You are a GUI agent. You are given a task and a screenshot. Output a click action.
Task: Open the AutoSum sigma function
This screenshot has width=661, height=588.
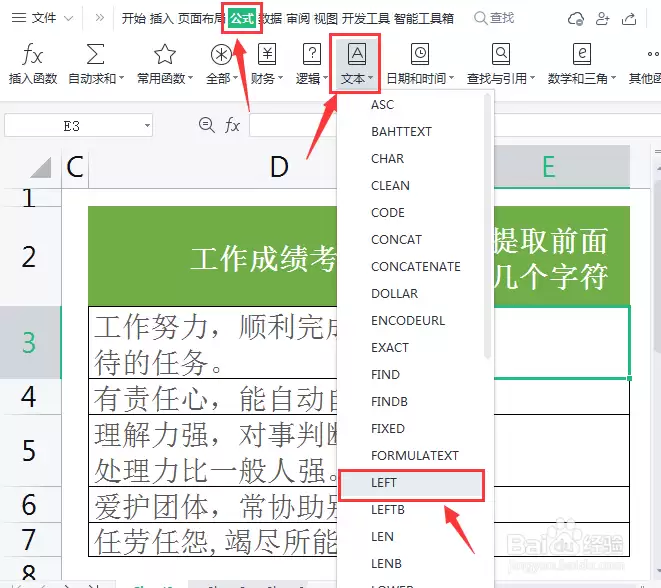pyautogui.click(x=95, y=54)
